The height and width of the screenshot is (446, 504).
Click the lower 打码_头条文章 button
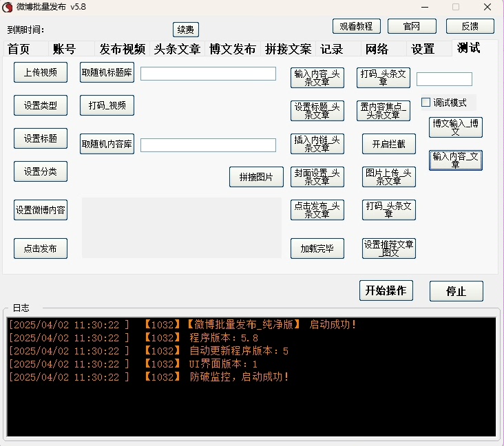[389, 210]
